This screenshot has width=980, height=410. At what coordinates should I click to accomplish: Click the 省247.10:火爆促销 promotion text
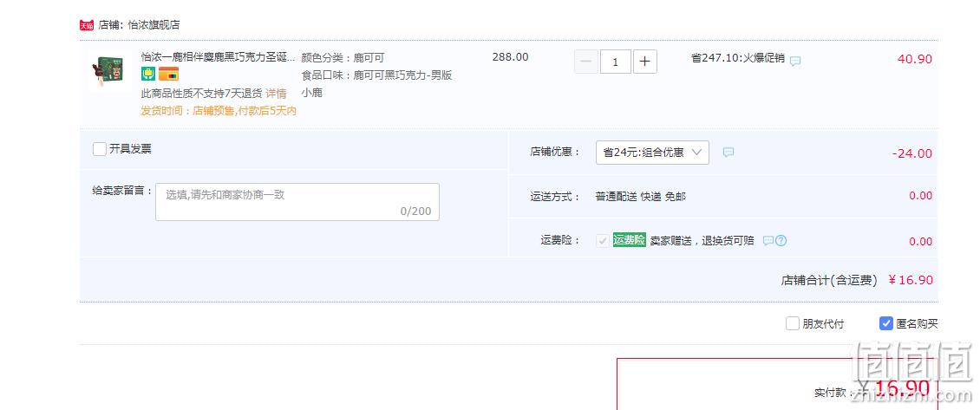(737, 57)
